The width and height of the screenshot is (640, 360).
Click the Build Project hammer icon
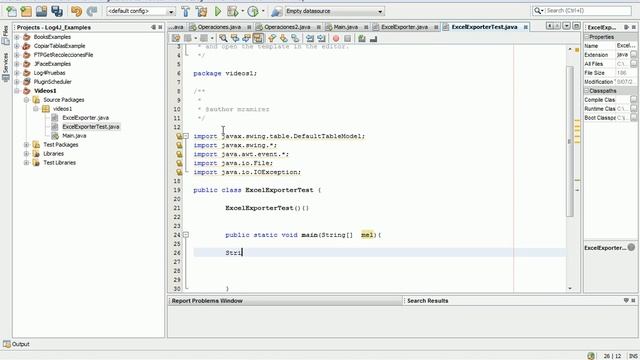click(186, 11)
